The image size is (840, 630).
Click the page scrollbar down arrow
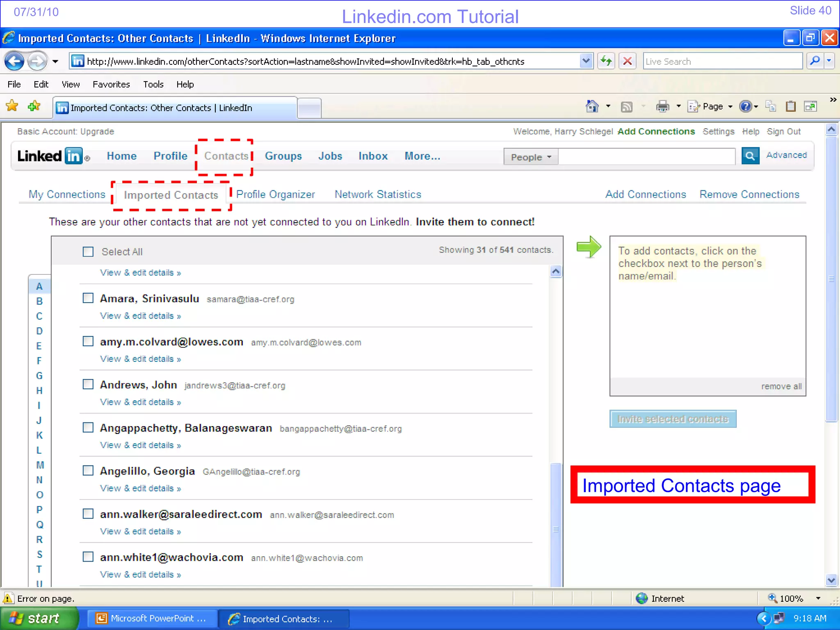click(831, 580)
